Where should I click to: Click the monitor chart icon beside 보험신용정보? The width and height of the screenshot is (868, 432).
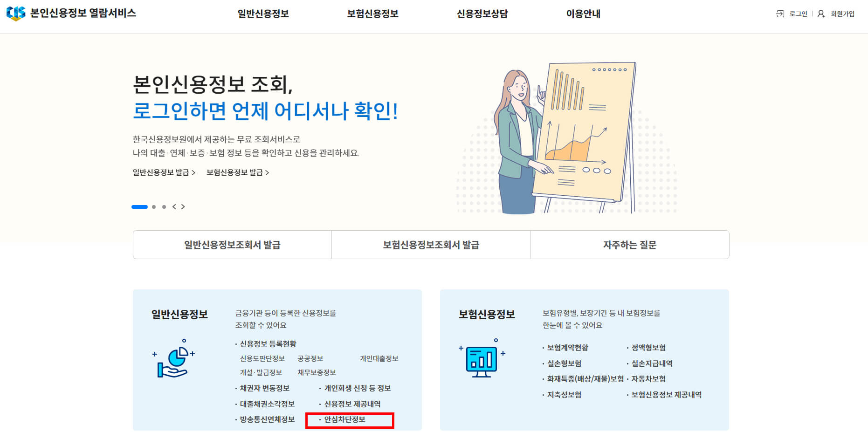tap(481, 360)
